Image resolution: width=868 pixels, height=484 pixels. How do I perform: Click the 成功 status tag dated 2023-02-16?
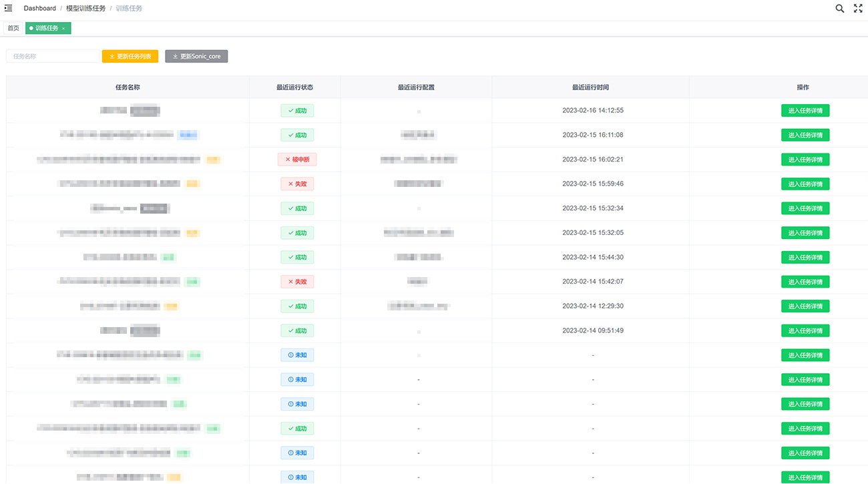[x=297, y=111]
